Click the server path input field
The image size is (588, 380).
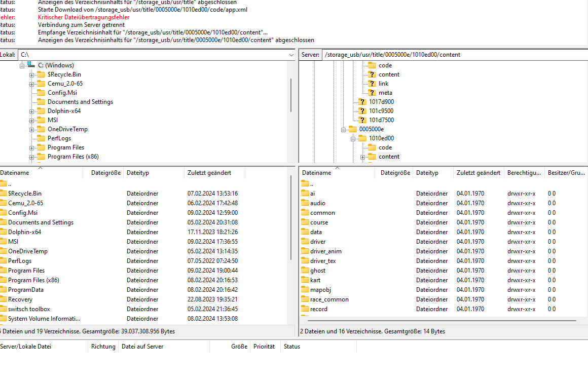455,55
